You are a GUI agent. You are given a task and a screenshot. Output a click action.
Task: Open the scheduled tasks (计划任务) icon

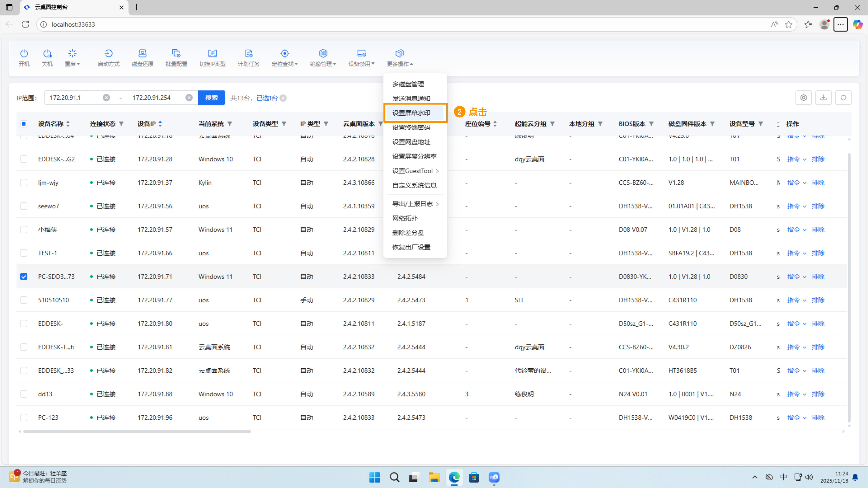[x=248, y=54]
